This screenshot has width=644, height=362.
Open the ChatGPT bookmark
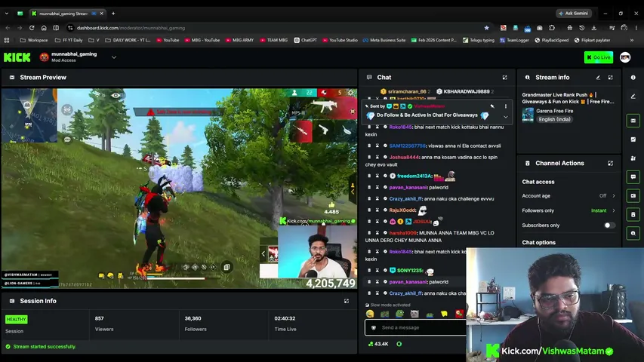click(306, 40)
